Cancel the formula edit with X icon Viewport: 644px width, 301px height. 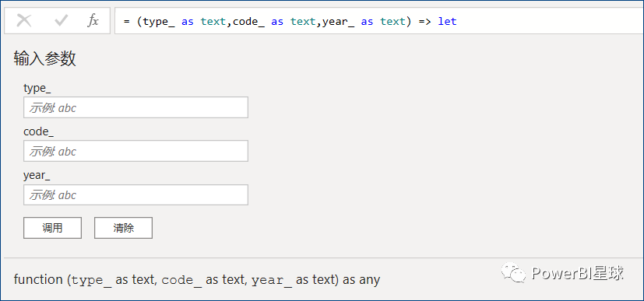click(x=24, y=20)
